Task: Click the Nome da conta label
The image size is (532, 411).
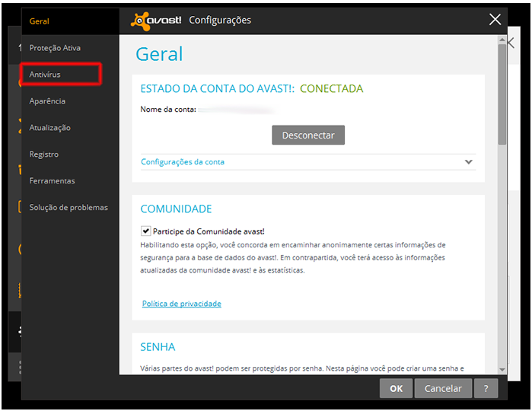Action: tap(168, 110)
